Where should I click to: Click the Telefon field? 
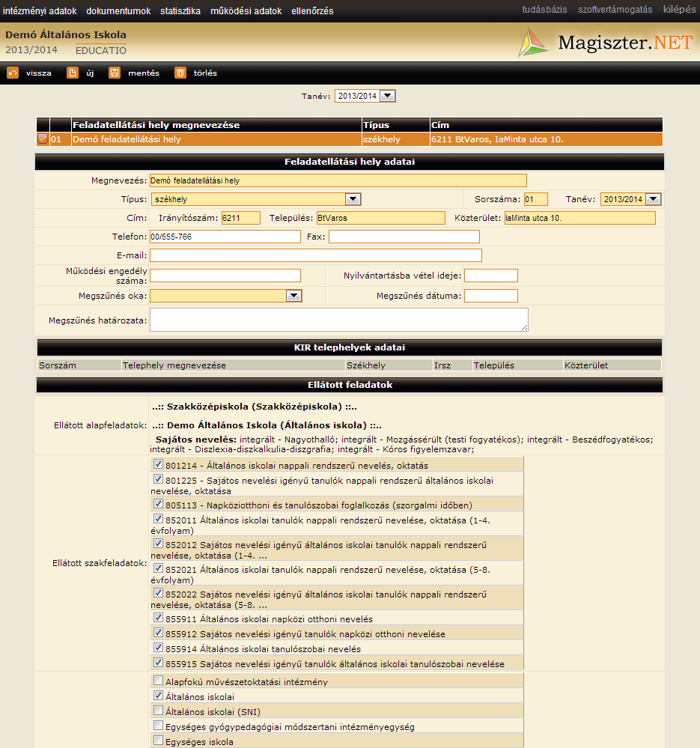point(225,237)
